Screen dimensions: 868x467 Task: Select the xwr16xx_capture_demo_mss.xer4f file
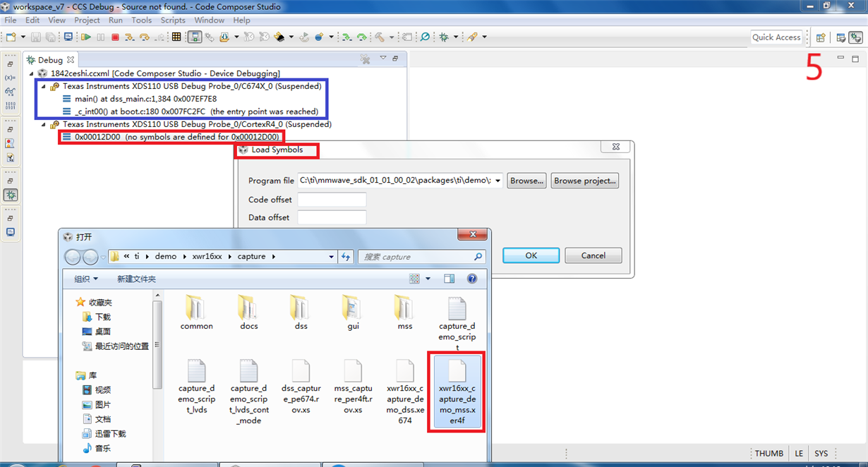[x=457, y=393]
